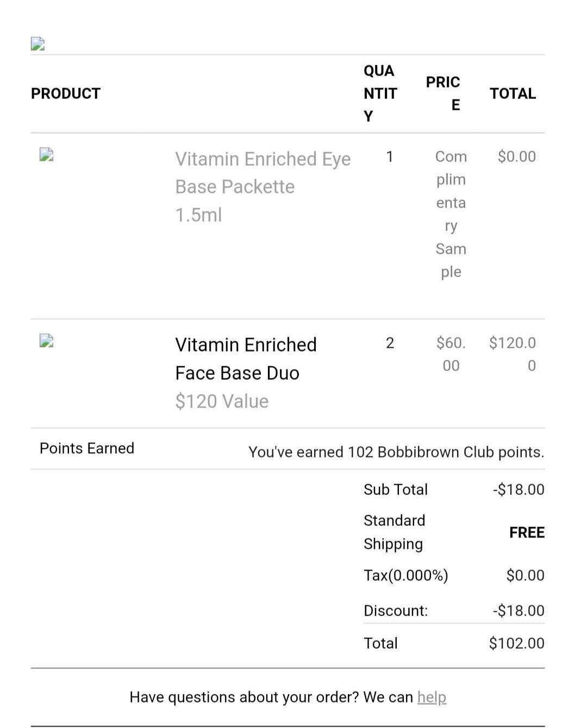Click the TOTAL column header
The height and width of the screenshot is (728, 587).
coord(512,93)
